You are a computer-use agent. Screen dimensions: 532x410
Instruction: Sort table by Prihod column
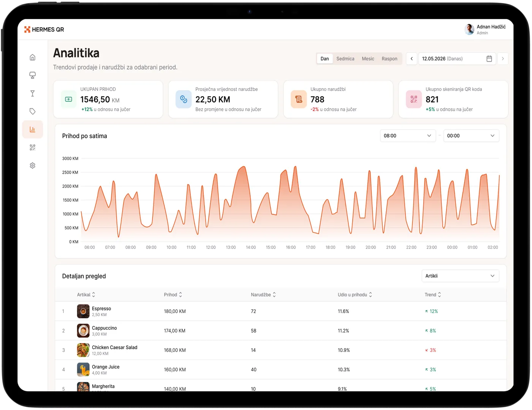(173, 295)
